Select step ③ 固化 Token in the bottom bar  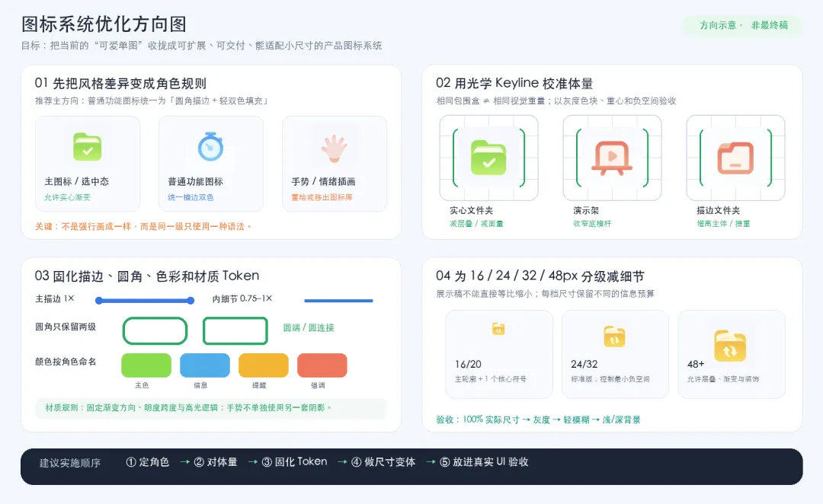[294, 462]
